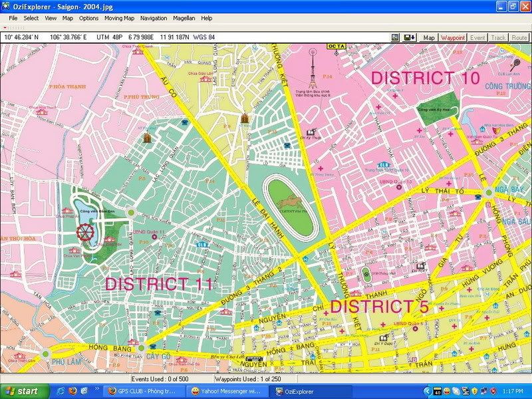Open the Magellan menu

click(184, 19)
